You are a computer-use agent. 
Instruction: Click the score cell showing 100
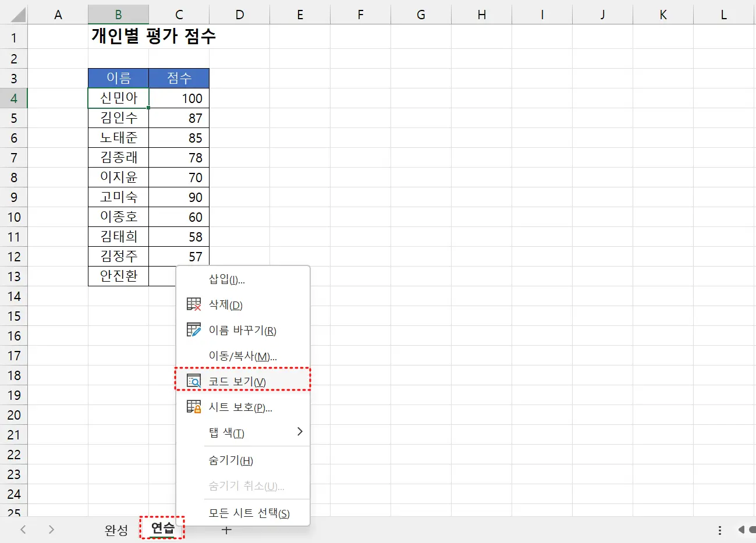pos(179,98)
